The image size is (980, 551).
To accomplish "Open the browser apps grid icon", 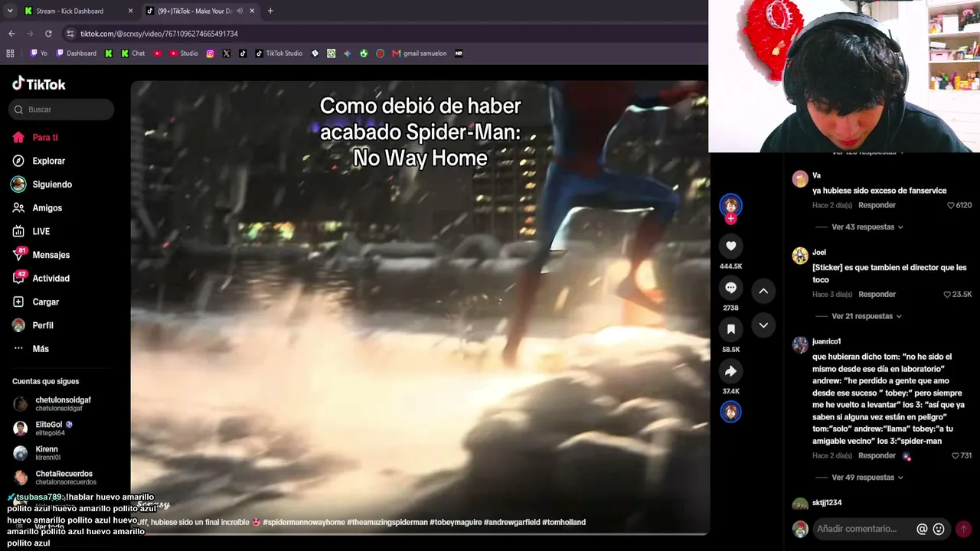I will tap(10, 54).
